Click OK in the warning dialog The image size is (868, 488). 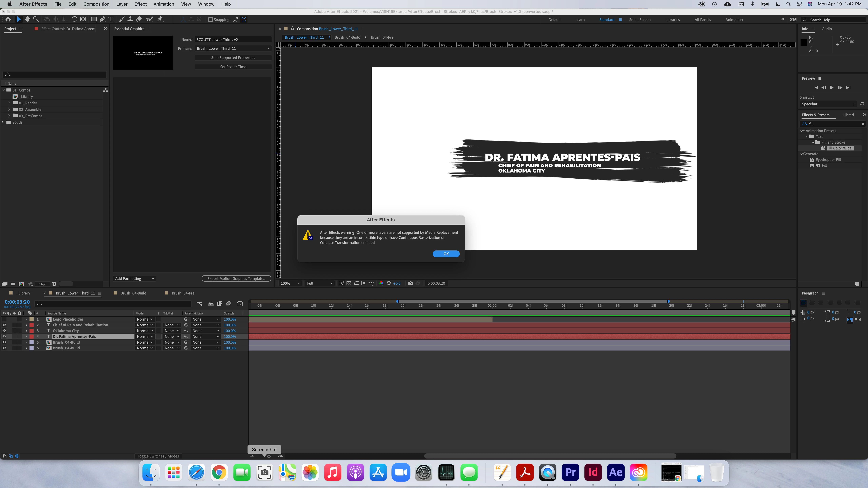pos(446,254)
